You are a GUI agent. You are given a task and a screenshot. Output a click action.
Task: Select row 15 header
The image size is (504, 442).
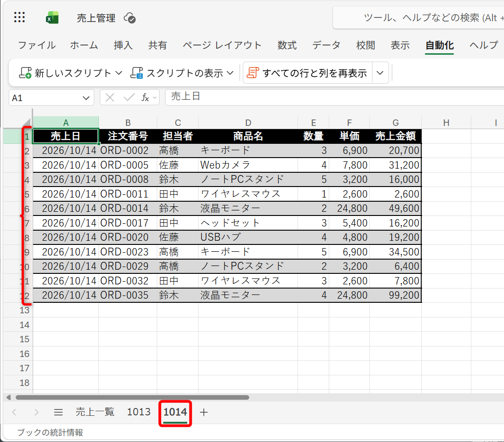pyautogui.click(x=18, y=339)
